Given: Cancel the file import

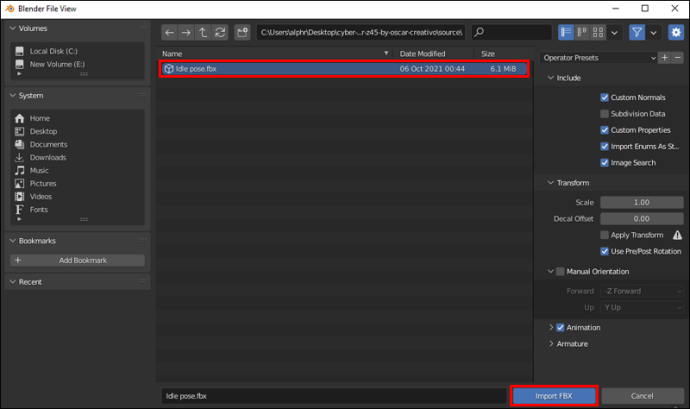Looking at the screenshot, I should tap(642, 396).
